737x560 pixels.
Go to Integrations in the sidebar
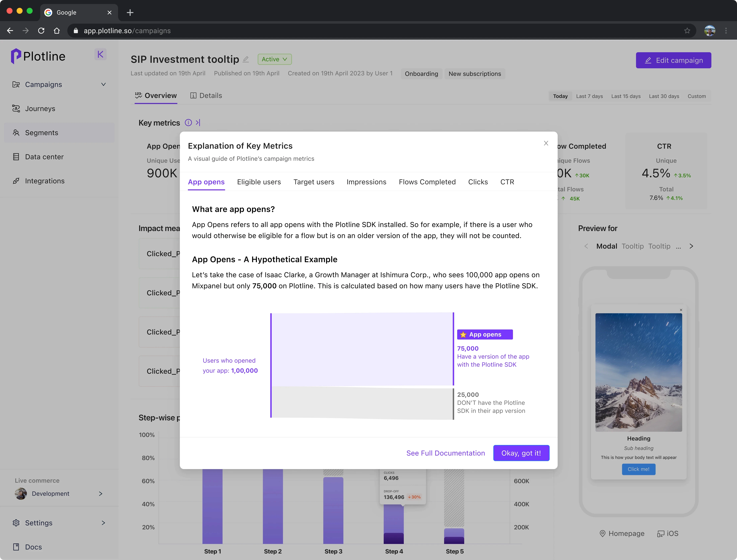[x=45, y=181]
